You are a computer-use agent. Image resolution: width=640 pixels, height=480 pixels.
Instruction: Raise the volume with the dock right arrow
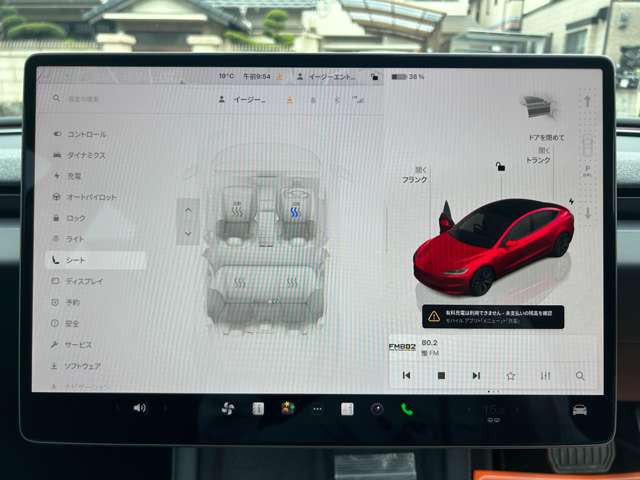coord(165,407)
